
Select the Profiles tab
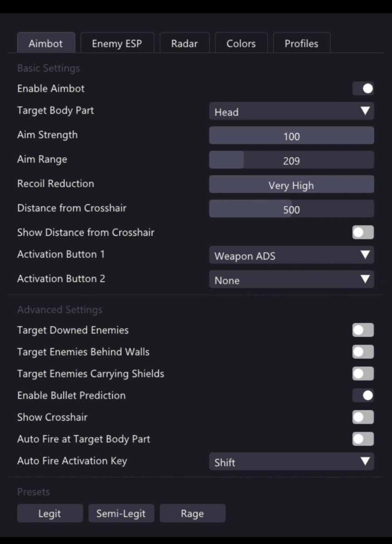301,44
